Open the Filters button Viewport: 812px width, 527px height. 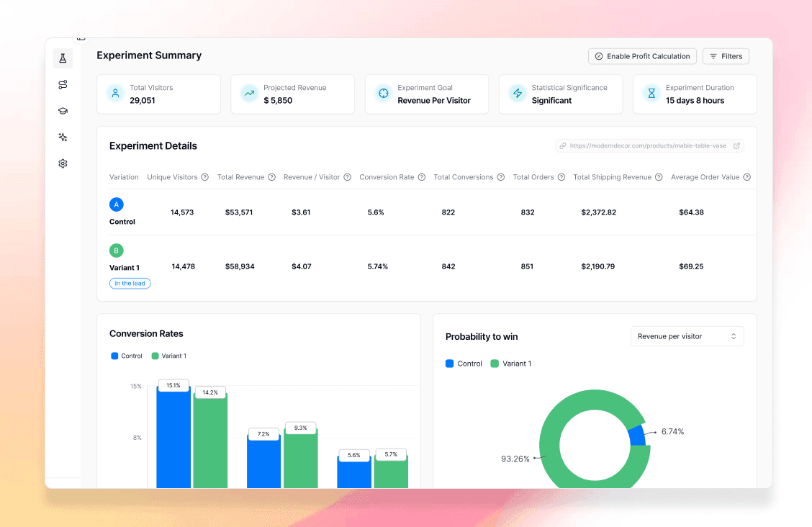coord(726,56)
